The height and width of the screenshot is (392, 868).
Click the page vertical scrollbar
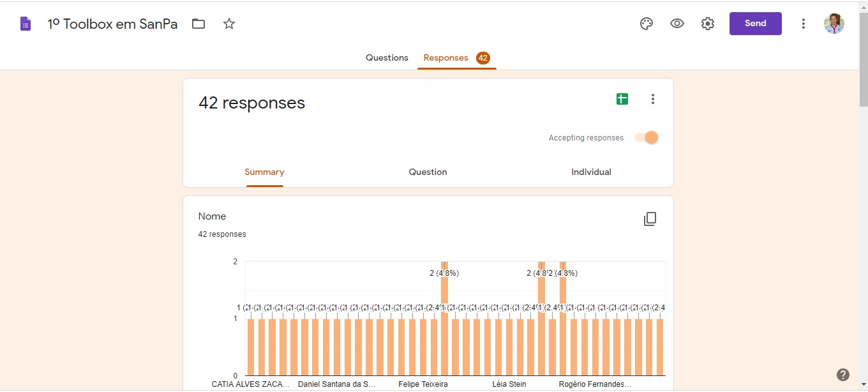coord(863,57)
